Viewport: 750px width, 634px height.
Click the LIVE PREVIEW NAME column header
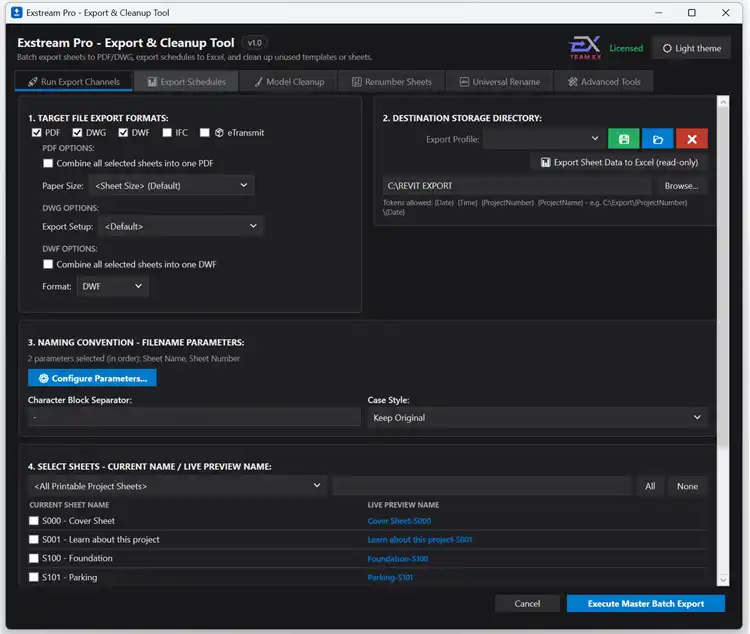[403, 505]
